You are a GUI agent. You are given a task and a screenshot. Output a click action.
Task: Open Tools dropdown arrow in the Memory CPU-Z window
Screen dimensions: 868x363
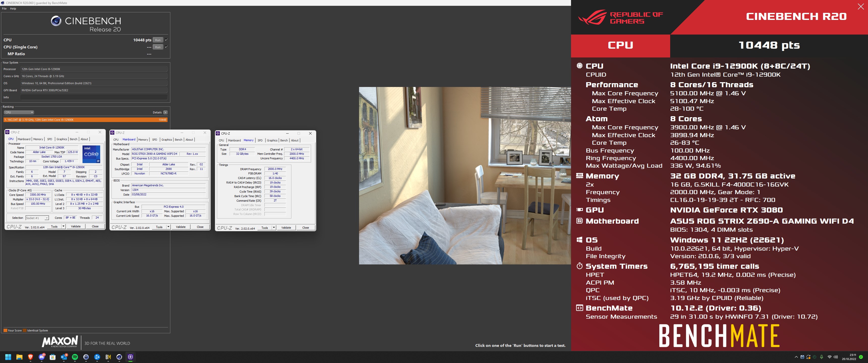274,228
